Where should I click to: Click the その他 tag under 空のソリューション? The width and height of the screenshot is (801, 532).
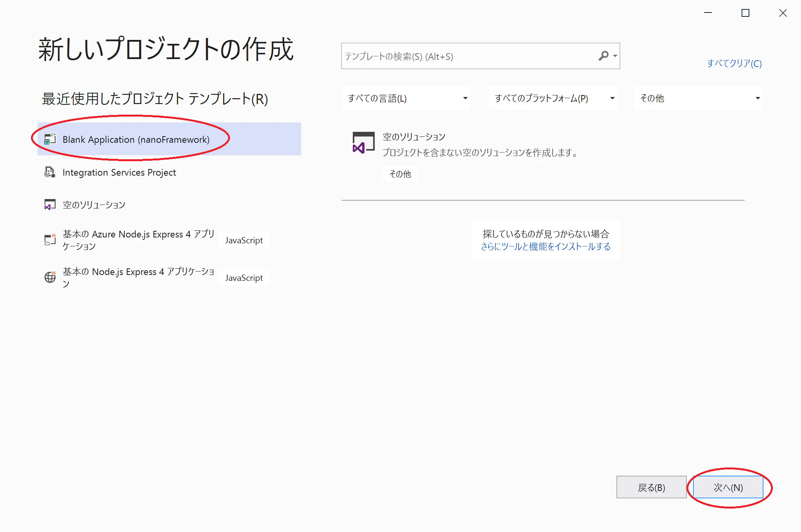click(x=400, y=174)
